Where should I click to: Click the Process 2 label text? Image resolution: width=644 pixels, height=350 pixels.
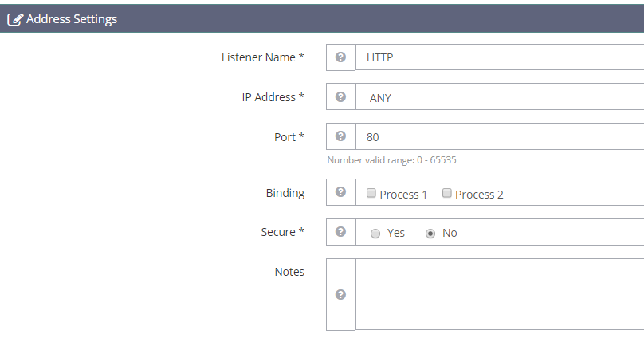[x=479, y=195]
